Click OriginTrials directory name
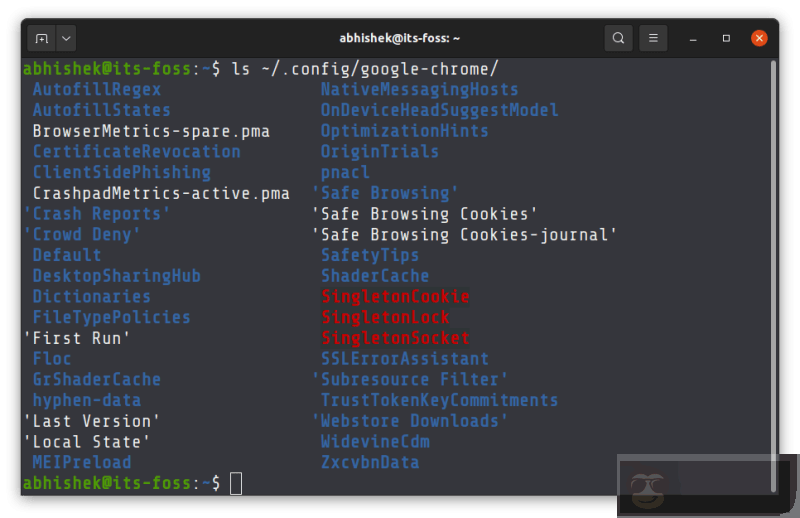Image resolution: width=800 pixels, height=518 pixels. (x=380, y=152)
